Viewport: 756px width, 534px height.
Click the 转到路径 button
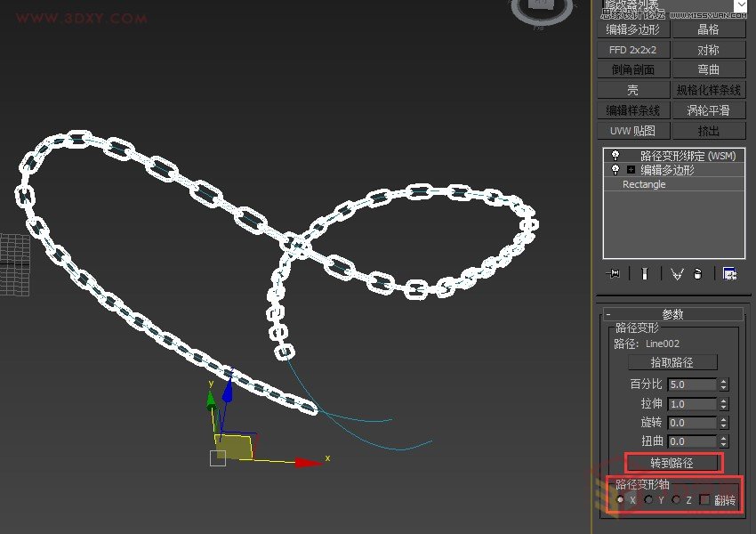click(672, 463)
